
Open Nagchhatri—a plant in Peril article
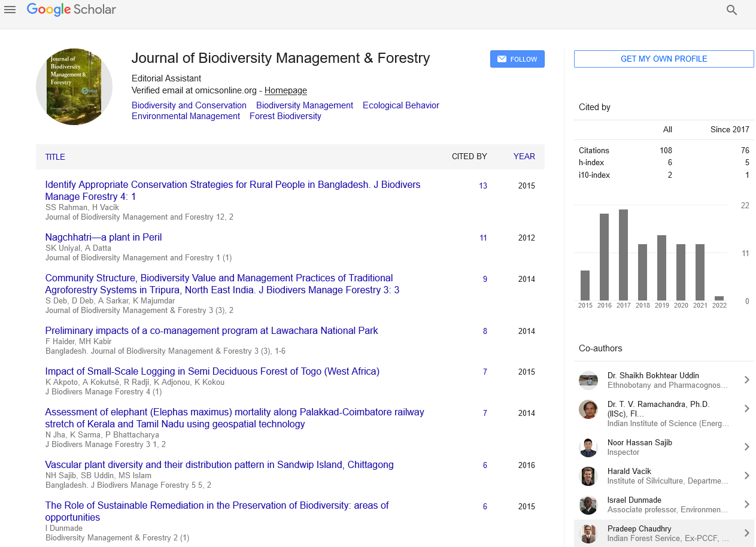pyautogui.click(x=104, y=237)
